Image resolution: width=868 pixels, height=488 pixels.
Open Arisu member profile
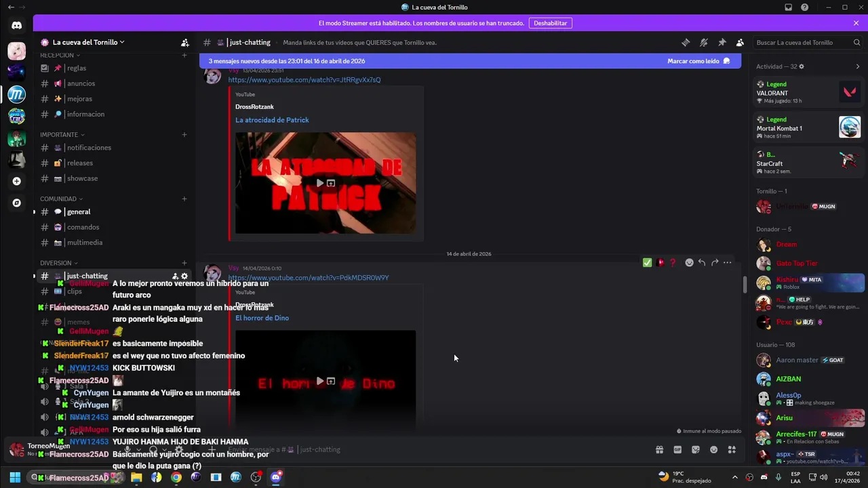(x=808, y=418)
